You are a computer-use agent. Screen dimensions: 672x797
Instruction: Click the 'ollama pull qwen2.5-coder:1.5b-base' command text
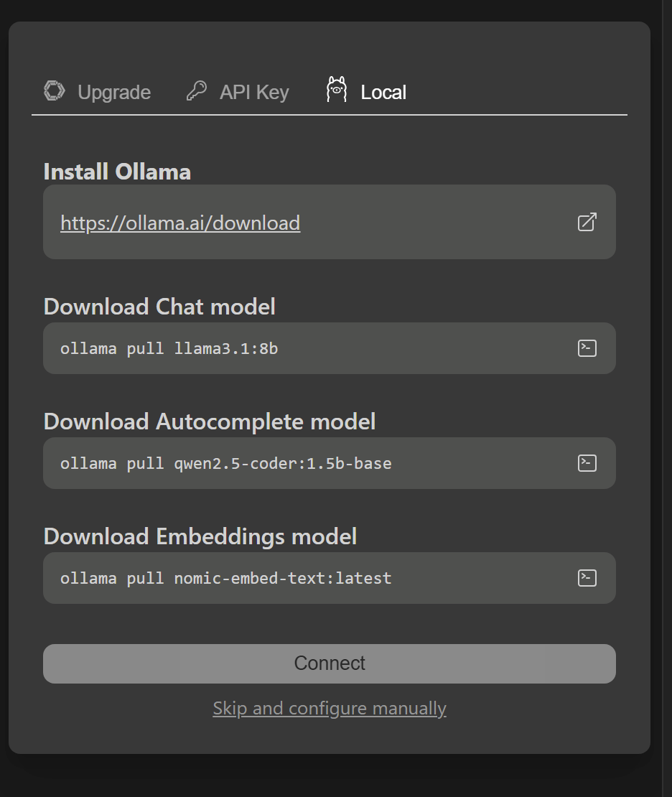pos(225,464)
